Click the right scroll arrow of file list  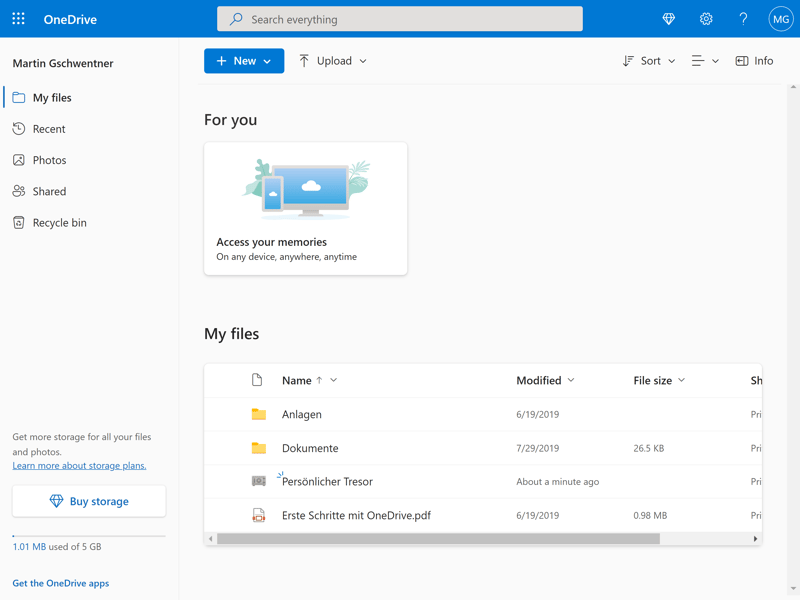coord(756,539)
